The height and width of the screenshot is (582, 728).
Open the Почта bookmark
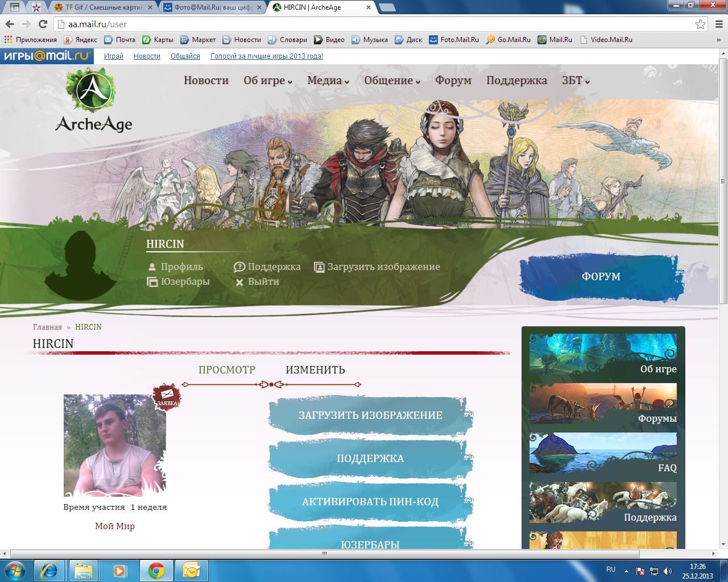pyautogui.click(x=120, y=40)
